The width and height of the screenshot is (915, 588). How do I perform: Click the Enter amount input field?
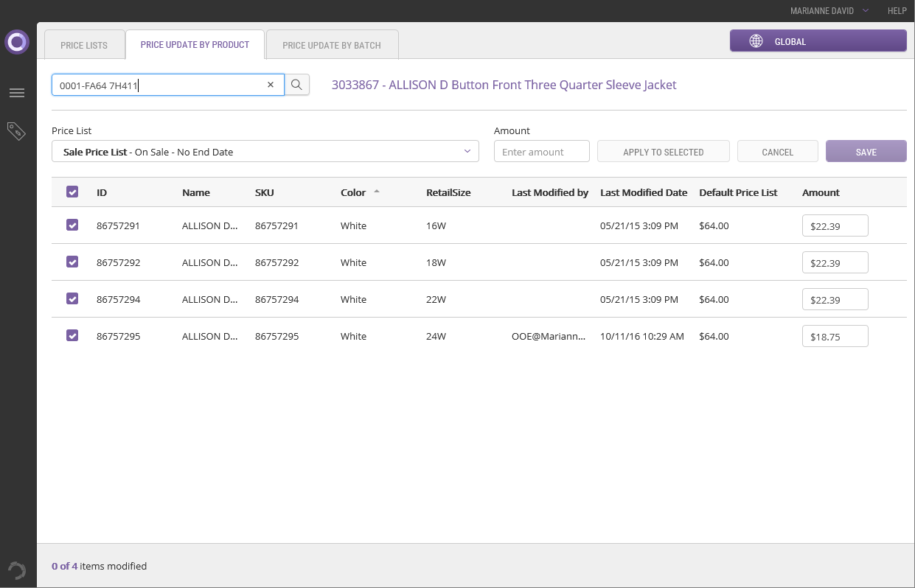541,152
